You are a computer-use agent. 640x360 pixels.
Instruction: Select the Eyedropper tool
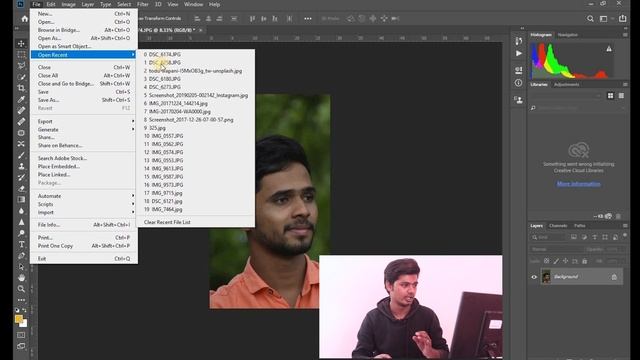click(21, 99)
